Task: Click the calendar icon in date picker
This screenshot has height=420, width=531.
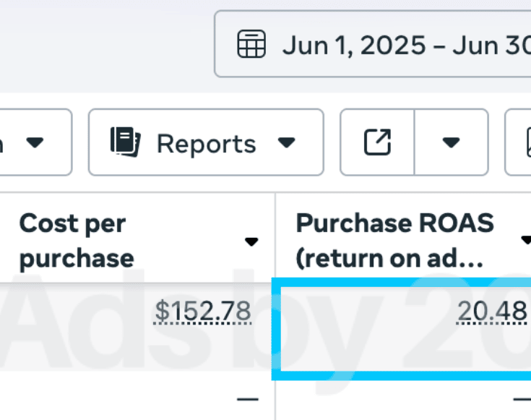Action: point(251,45)
